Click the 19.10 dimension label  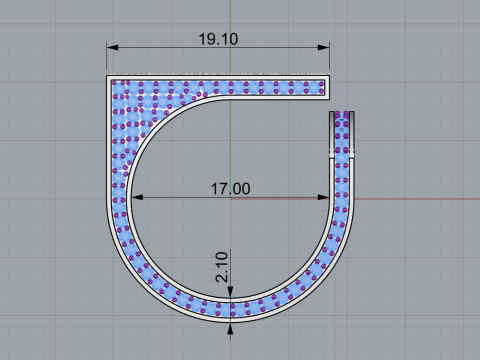click(218, 39)
